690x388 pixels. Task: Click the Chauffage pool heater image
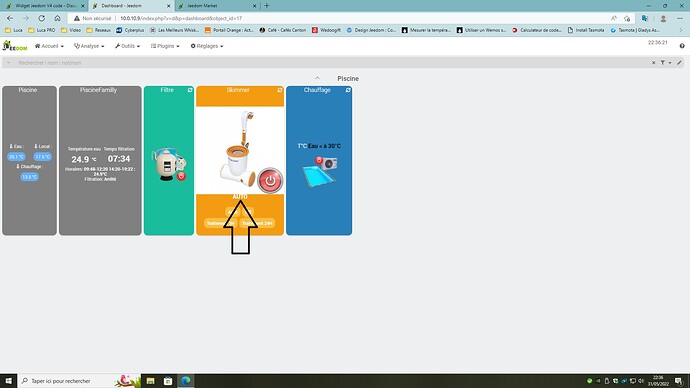[320, 172]
